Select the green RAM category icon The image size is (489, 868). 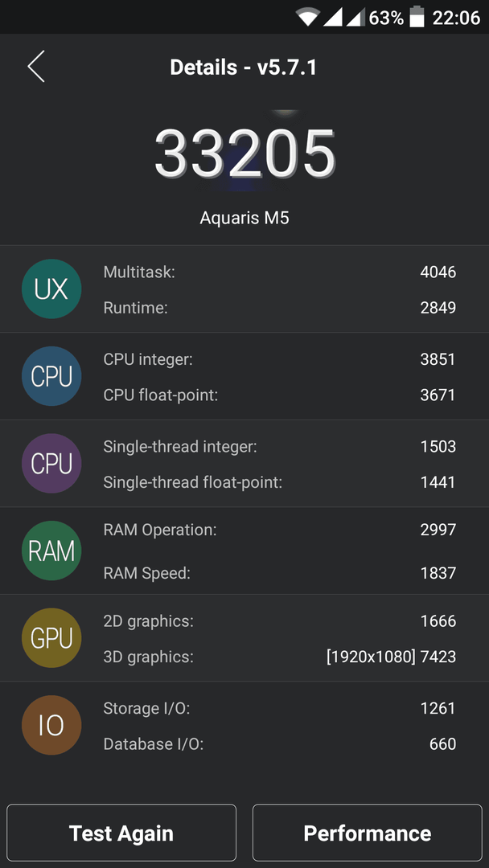(51, 551)
